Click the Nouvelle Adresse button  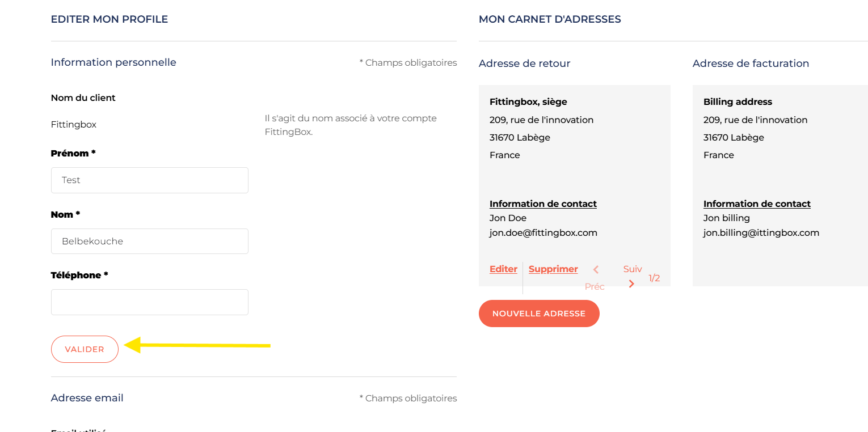click(x=539, y=314)
